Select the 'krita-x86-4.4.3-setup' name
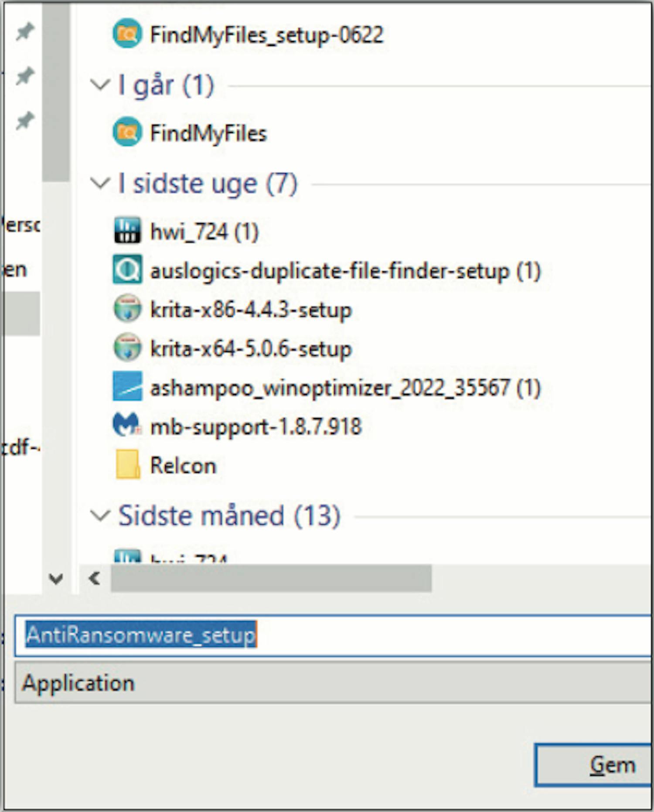 (251, 310)
